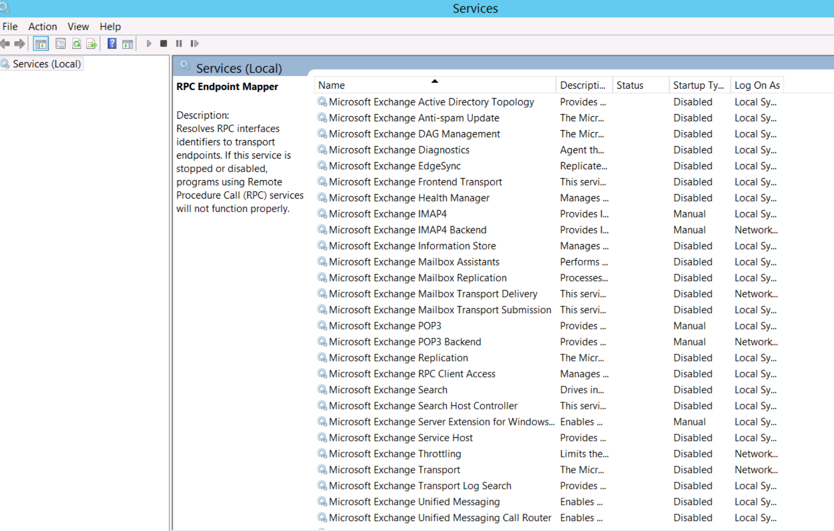Viewport: 834px width, 531px height.
Task: Click the Stop Service square icon
Action: coord(164,44)
